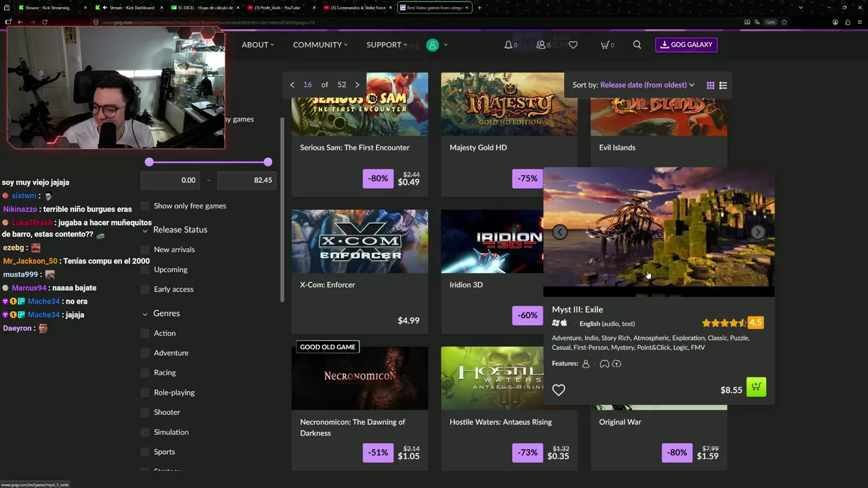Add Myst III: Exile to wishlist
The height and width of the screenshot is (488, 868).
point(559,390)
